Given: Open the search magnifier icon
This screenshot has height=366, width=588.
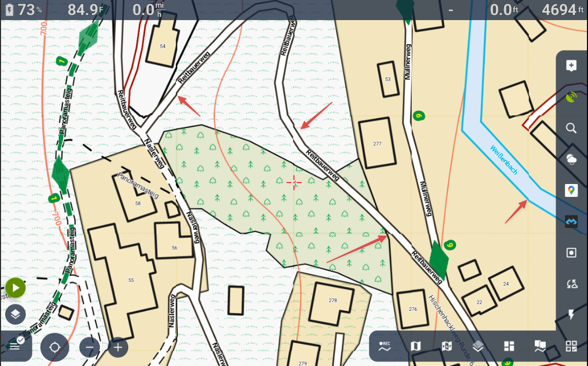Looking at the screenshot, I should click(571, 128).
